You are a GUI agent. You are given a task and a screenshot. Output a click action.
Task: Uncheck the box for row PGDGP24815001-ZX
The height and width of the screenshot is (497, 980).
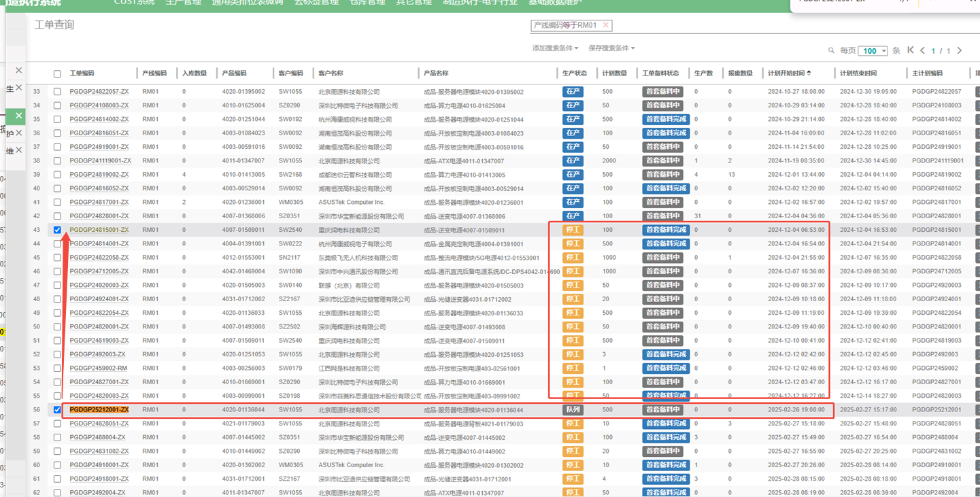(x=57, y=230)
